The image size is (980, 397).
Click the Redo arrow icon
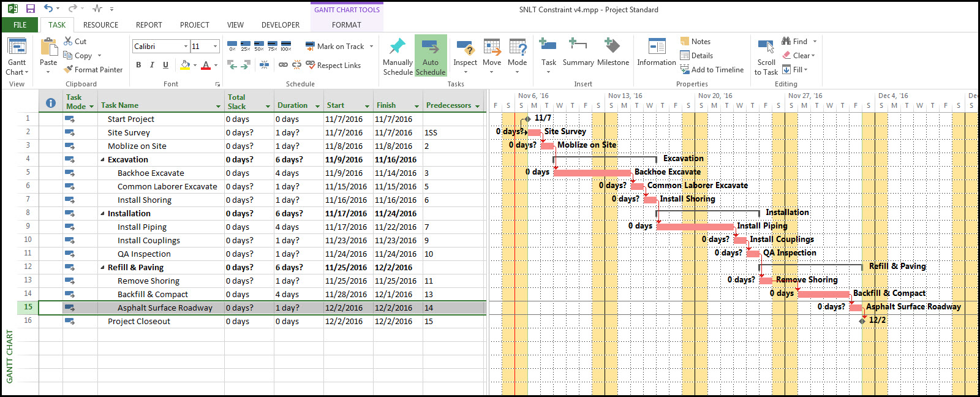[x=72, y=9]
